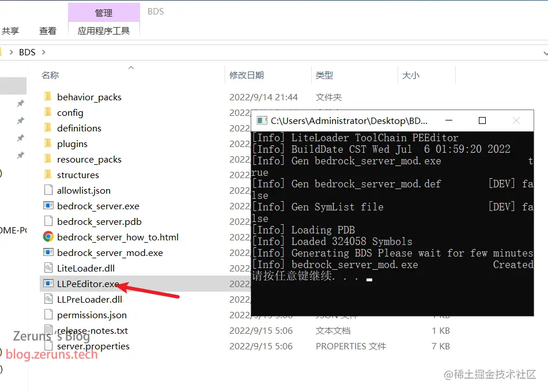Click the LLPeEditor.exe application icon
The width and height of the screenshot is (548, 392).
point(48,284)
